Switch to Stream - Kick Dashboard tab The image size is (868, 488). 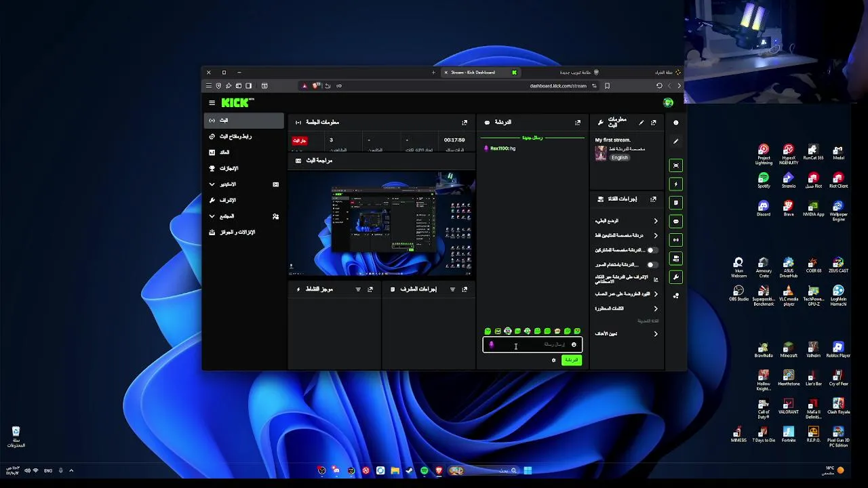point(480,73)
